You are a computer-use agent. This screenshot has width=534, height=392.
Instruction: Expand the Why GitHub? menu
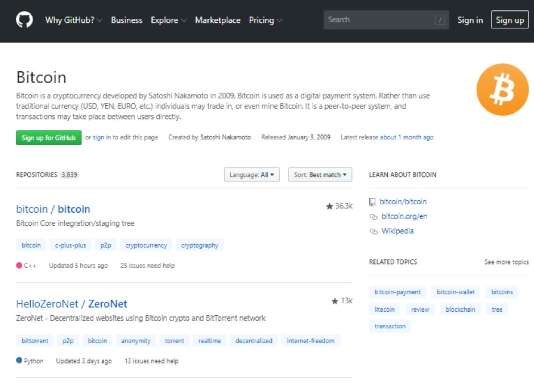click(73, 20)
